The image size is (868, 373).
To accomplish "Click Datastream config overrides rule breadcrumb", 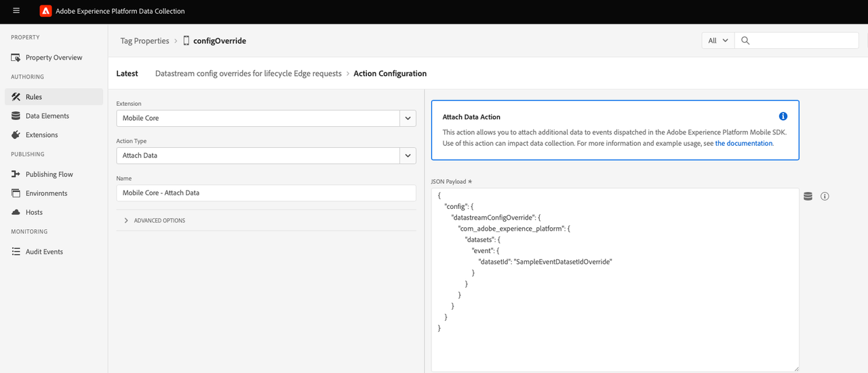I will coord(248,73).
